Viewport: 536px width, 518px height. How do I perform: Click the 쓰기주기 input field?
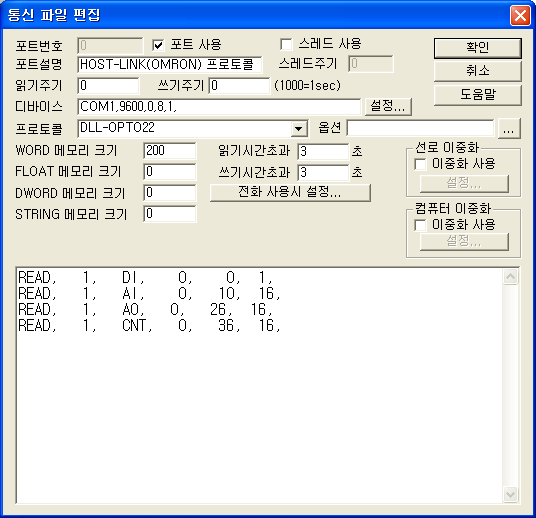[x=239, y=85]
